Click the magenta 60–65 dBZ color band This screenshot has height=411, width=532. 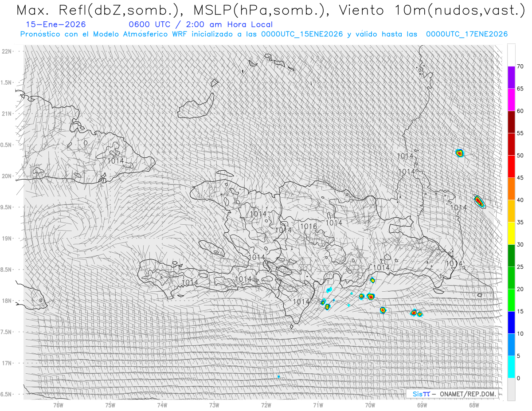511,100
